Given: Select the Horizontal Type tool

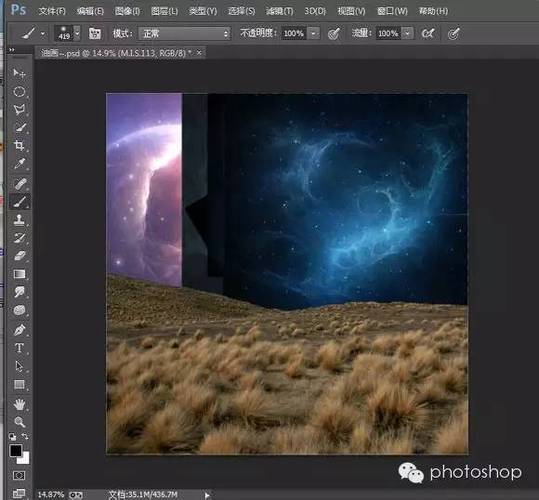Looking at the screenshot, I should (x=19, y=348).
